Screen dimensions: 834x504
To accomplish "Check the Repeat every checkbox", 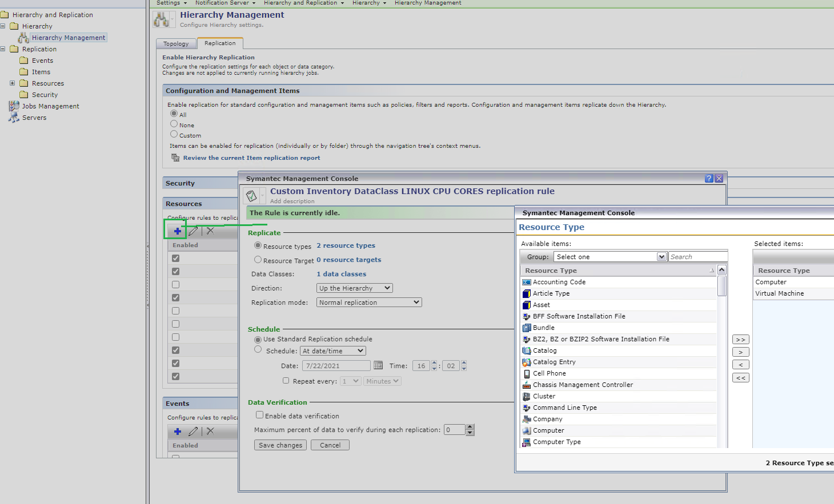I will pos(286,381).
